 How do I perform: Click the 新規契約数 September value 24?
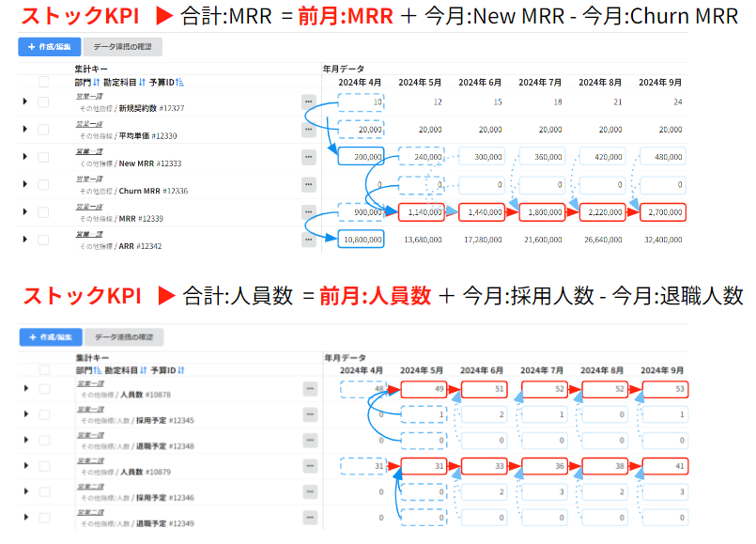click(x=678, y=101)
